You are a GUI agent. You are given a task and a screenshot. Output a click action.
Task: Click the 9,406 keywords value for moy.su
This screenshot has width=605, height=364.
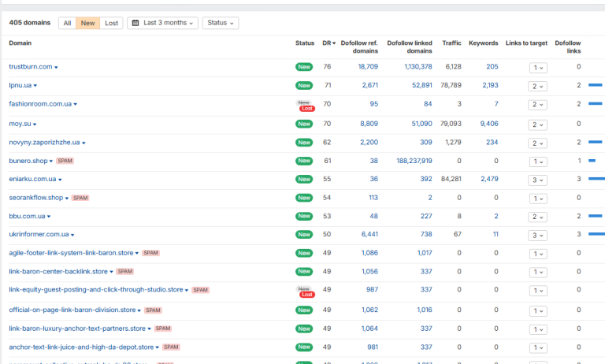click(489, 124)
